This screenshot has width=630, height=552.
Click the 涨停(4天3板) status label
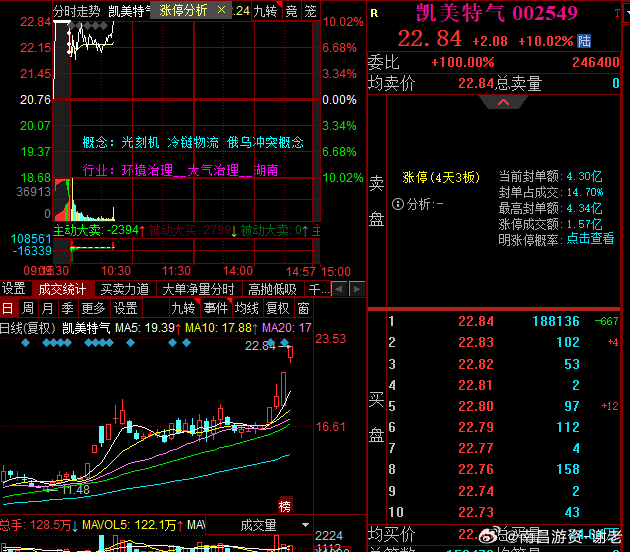(x=441, y=177)
